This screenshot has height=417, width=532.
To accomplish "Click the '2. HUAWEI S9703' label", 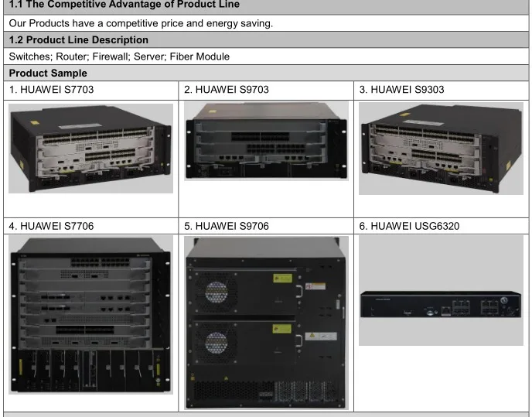I will pyautogui.click(x=227, y=90).
